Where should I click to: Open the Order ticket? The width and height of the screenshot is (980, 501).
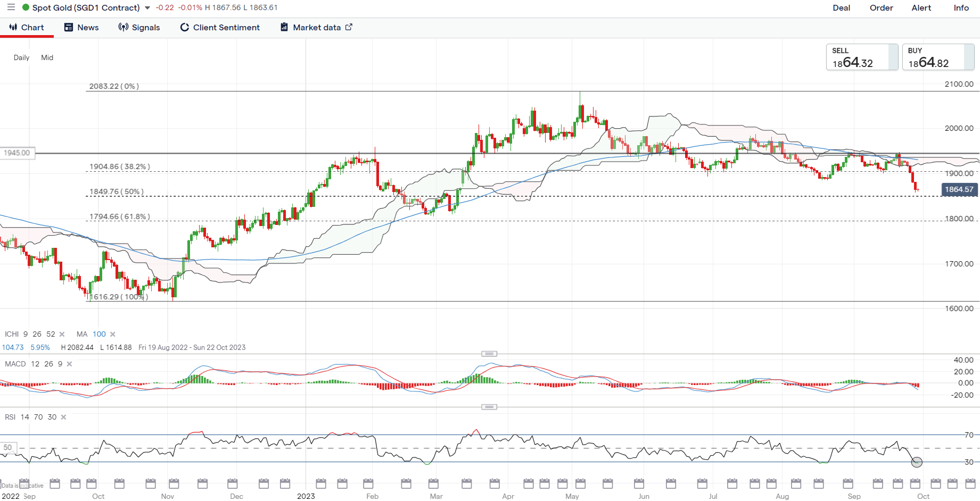tap(881, 8)
